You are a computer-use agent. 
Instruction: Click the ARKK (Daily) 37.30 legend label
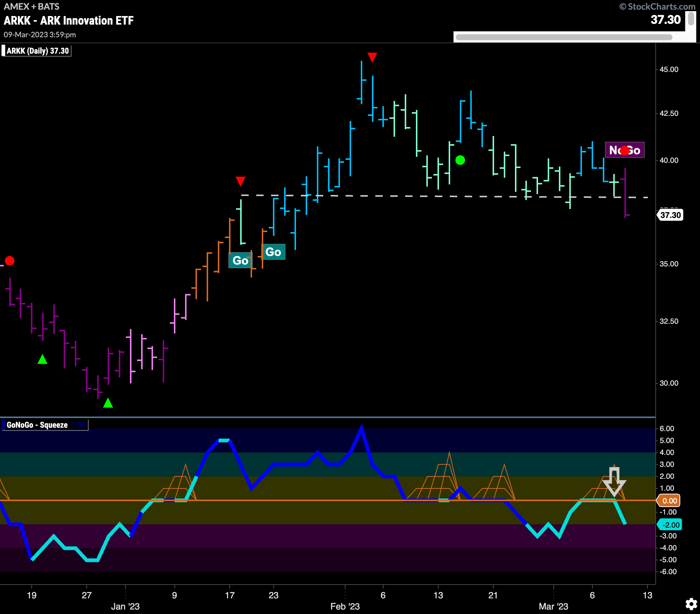pyautogui.click(x=36, y=51)
